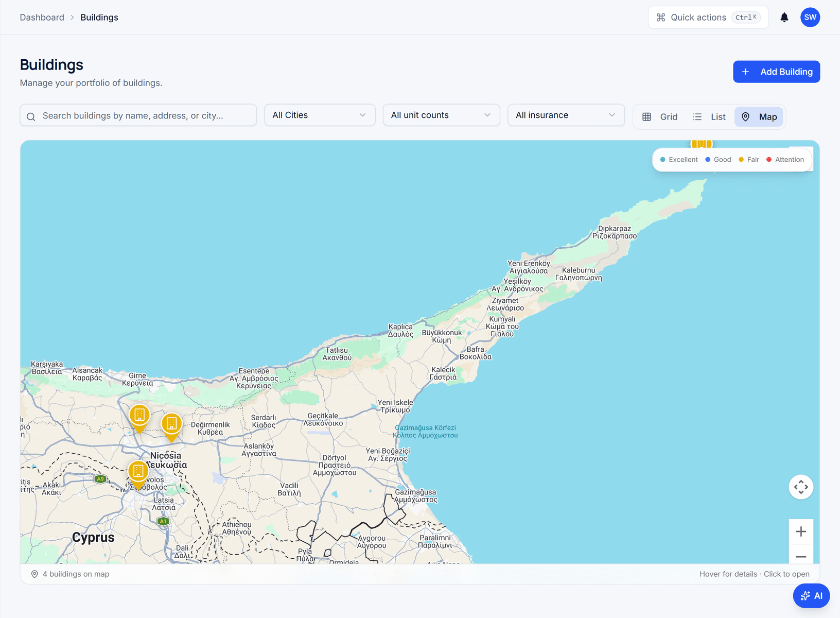Switch to List view

[x=709, y=117]
